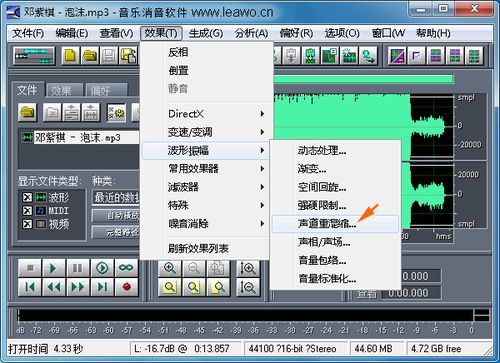Click the green display range bar above waveform
Viewport: 500px width, 363px height.
[363, 79]
